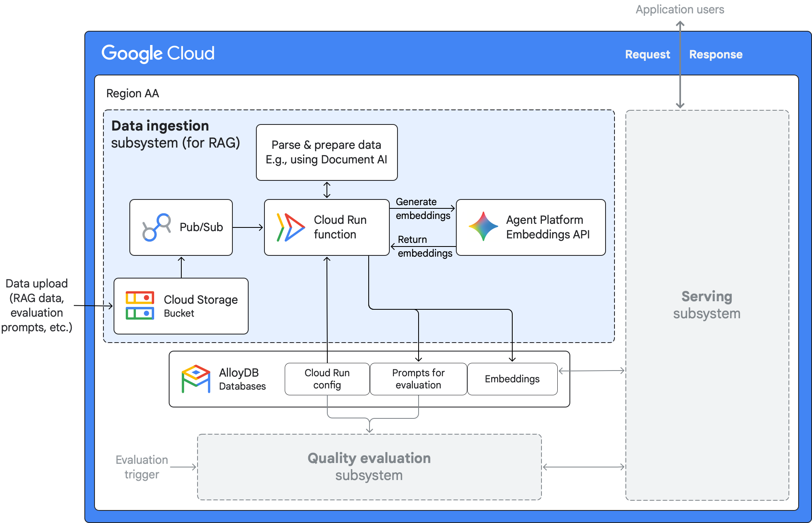Click the 'Bucket' text under Cloud Storage
812x523 pixels.
(x=179, y=313)
